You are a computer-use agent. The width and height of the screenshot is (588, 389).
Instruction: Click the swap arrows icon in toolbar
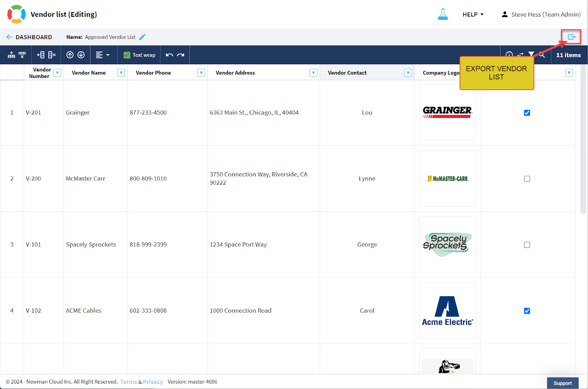(x=520, y=55)
